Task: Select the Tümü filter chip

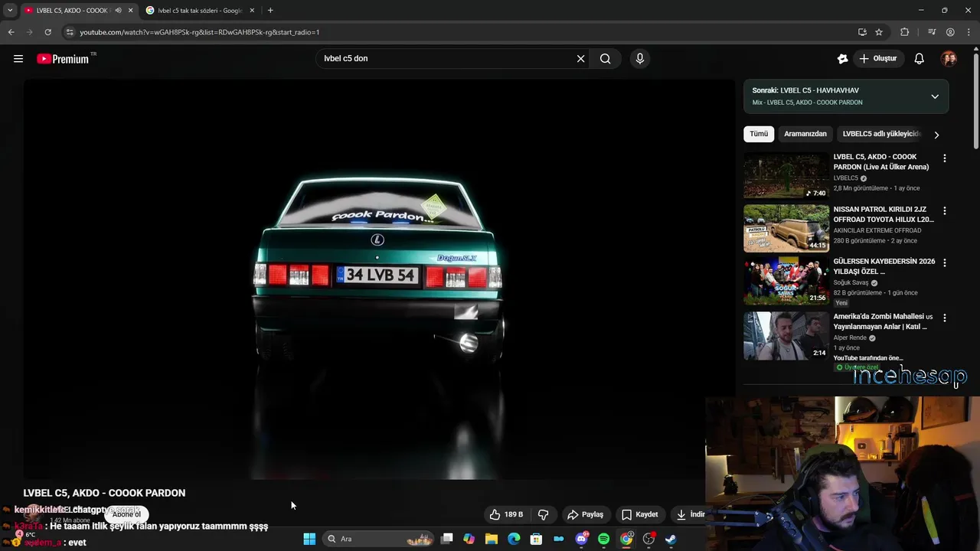Action: 759,134
